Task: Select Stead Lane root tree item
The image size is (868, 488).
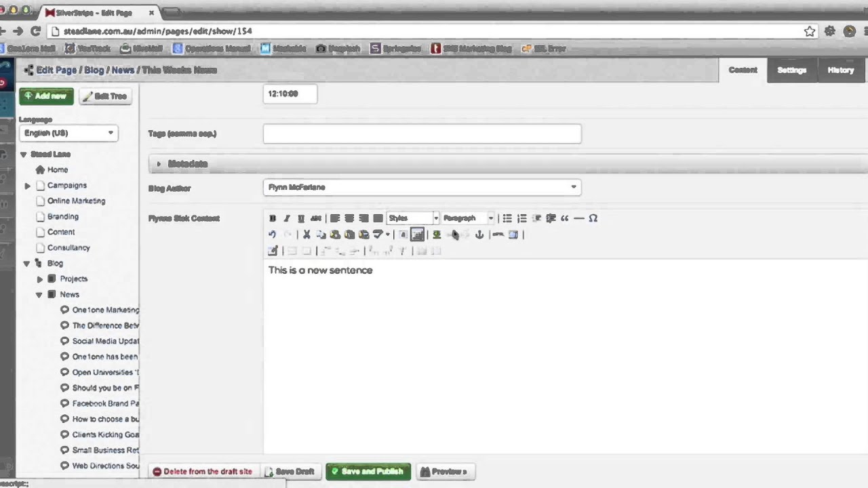Action: point(50,155)
